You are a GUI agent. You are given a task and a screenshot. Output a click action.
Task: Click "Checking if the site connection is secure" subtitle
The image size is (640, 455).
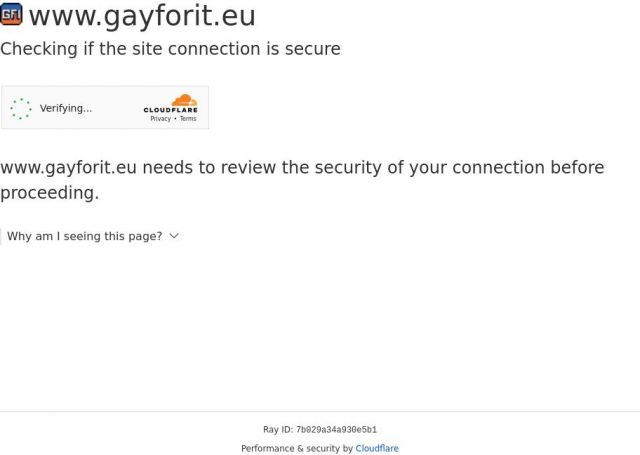point(170,49)
